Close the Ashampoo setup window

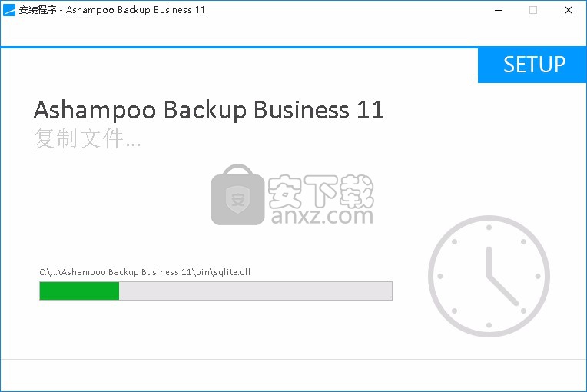click(x=569, y=11)
